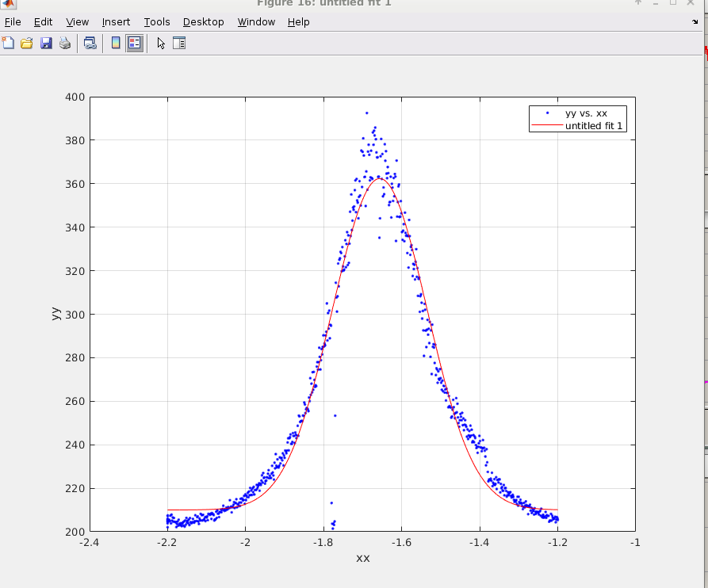The image size is (708, 588).
Task: Click the dock figure arrow in menu bar
Action: point(695,22)
